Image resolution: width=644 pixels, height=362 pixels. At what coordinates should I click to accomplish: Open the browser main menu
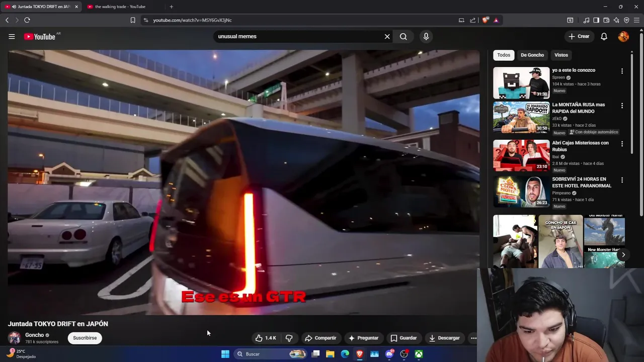[636, 20]
